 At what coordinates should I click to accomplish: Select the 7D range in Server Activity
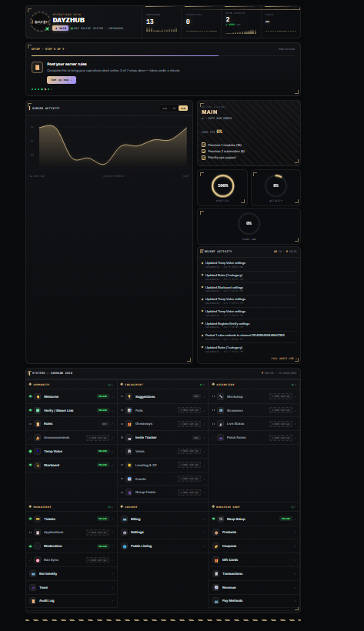click(174, 109)
